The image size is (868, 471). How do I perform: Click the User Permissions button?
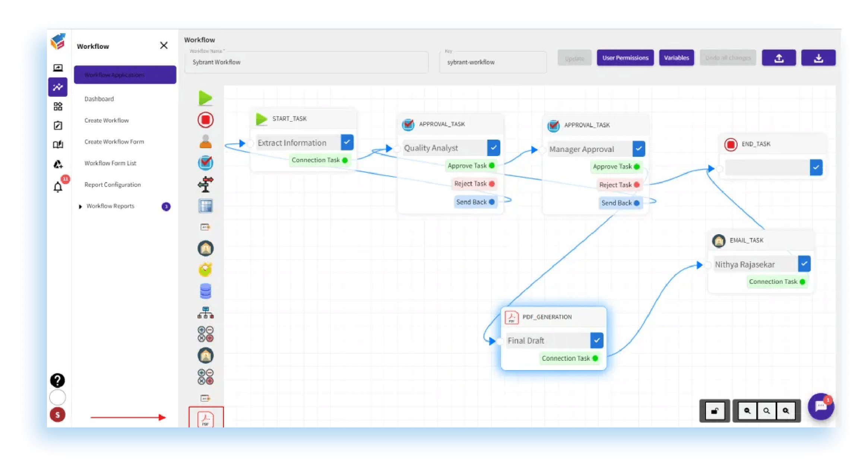[x=625, y=58]
